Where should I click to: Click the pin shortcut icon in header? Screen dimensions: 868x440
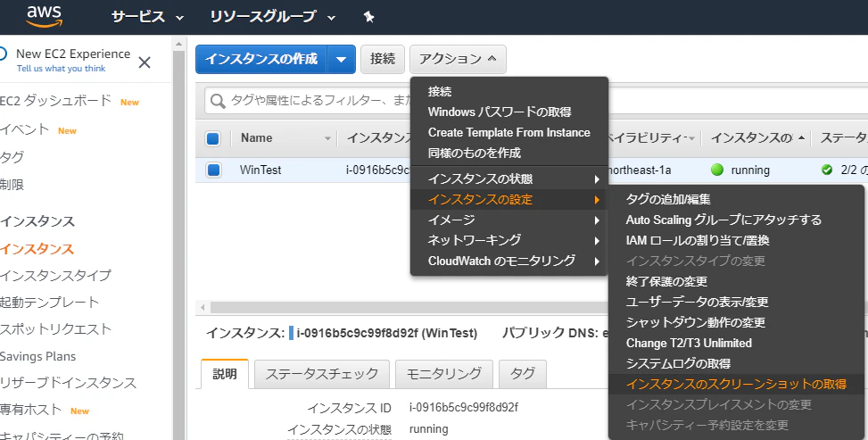click(x=369, y=17)
